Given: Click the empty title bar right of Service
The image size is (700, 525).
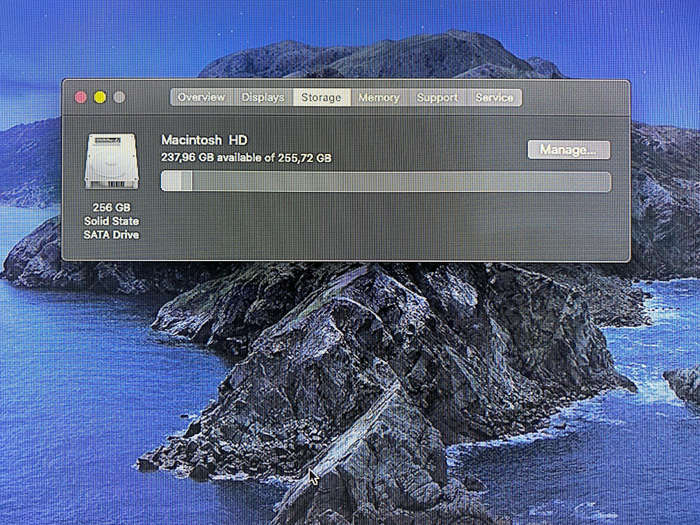Looking at the screenshot, I should (576, 97).
